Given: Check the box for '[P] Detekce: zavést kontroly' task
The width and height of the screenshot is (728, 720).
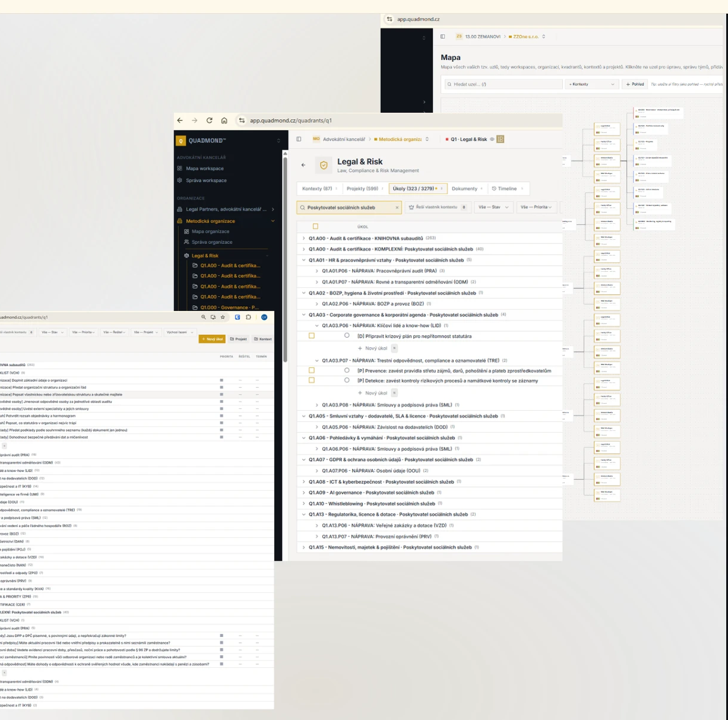Looking at the screenshot, I should tap(311, 380).
